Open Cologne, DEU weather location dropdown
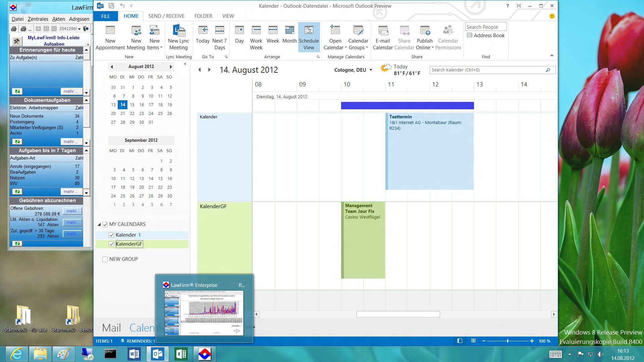This screenshot has height=362, width=644. (371, 70)
